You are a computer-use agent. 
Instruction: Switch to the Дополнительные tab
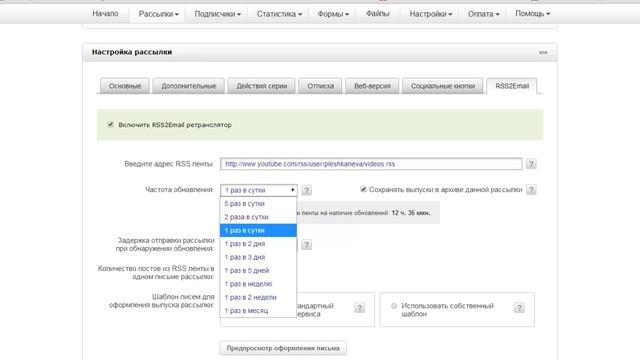pyautogui.click(x=189, y=86)
